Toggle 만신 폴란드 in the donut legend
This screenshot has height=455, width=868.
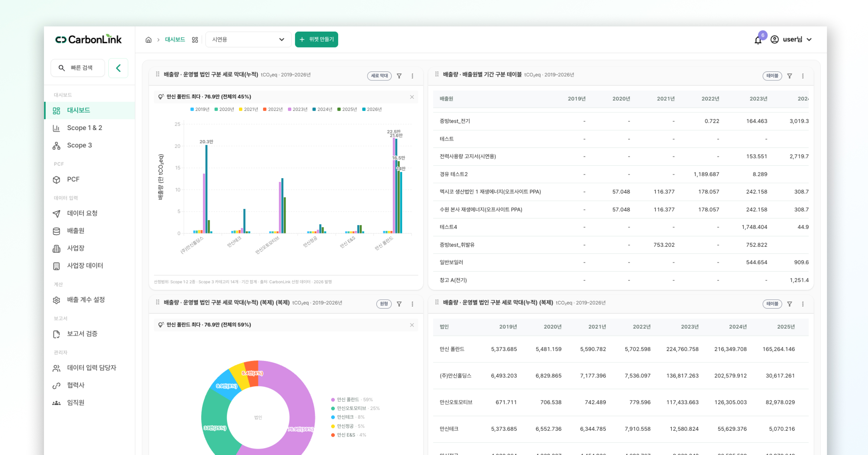(352, 400)
